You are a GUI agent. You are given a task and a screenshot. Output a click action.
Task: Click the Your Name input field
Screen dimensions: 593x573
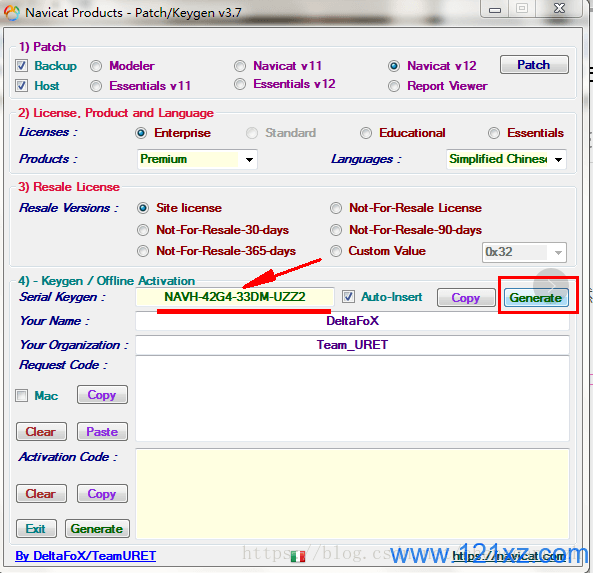pos(352,321)
